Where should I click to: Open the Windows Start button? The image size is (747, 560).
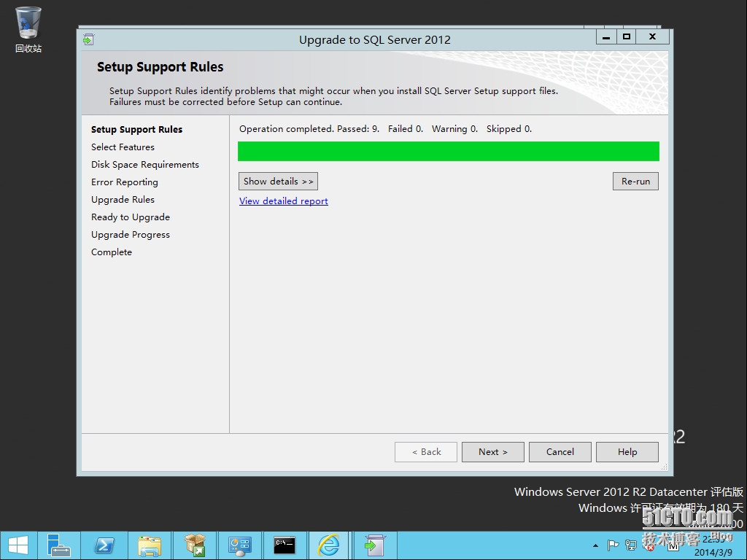pos(18,545)
